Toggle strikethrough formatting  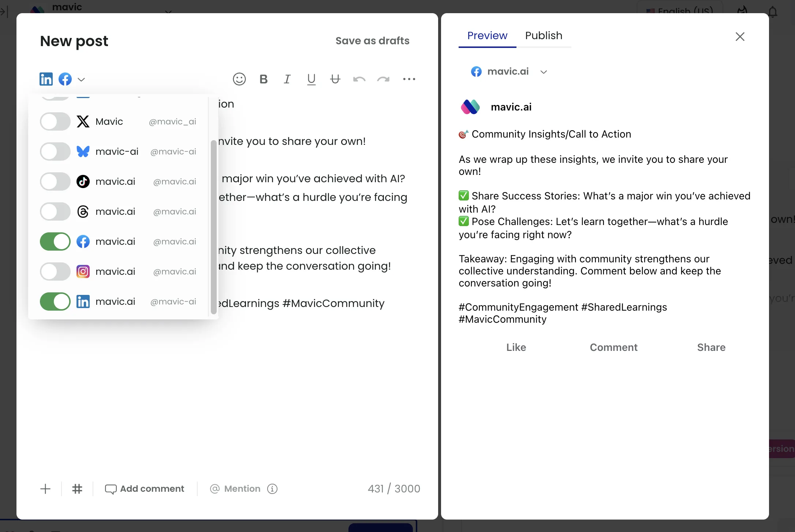click(335, 79)
